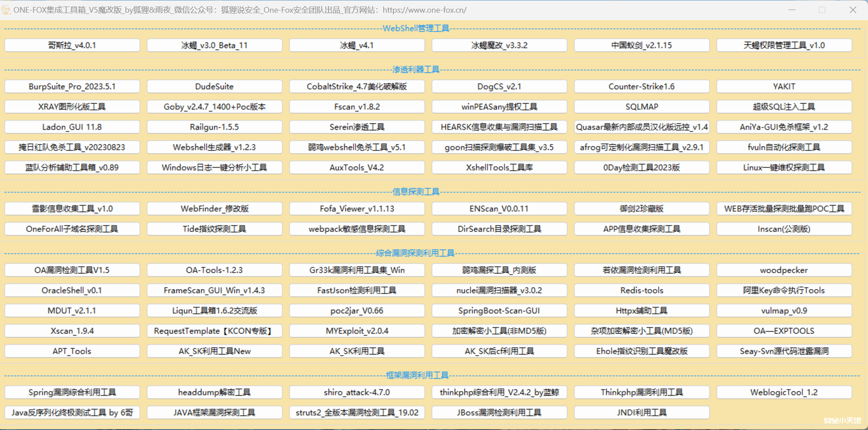Open Redis-tools
Viewport: 868px width, 430px height.
tap(642, 290)
